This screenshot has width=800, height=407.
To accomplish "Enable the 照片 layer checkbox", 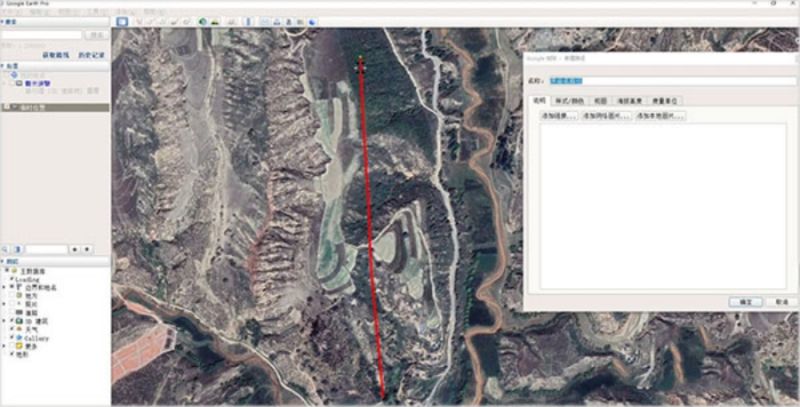I will [x=12, y=304].
